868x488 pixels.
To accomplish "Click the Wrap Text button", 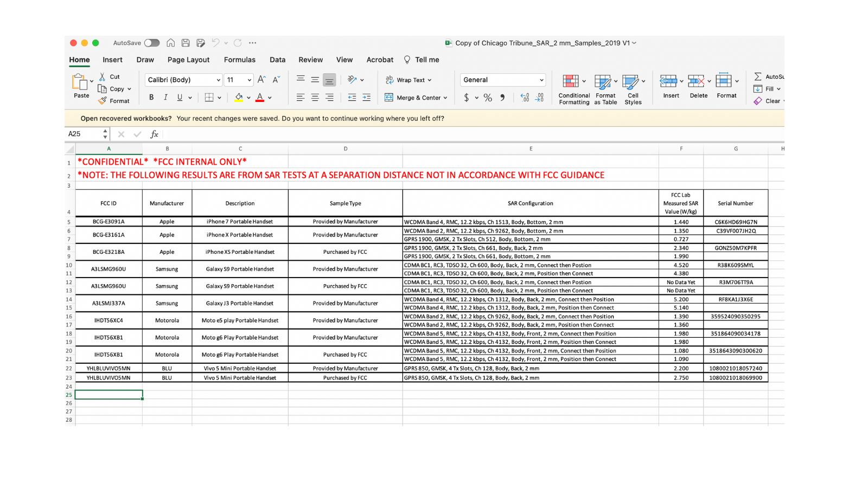I will click(x=409, y=80).
